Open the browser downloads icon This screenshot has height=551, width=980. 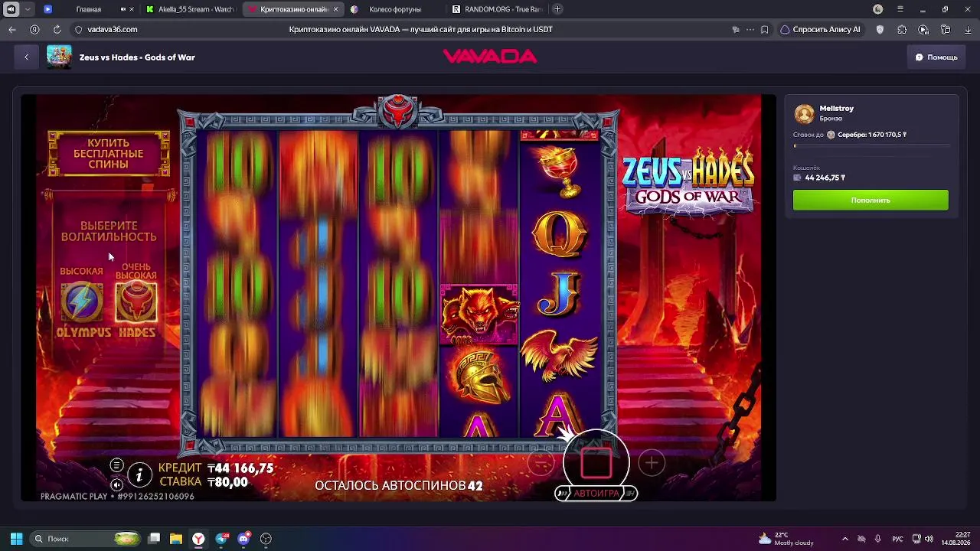(x=968, y=29)
